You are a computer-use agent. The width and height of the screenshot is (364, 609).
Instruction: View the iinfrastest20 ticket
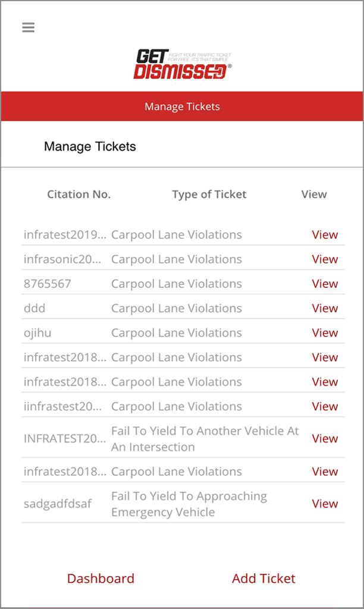coord(325,406)
